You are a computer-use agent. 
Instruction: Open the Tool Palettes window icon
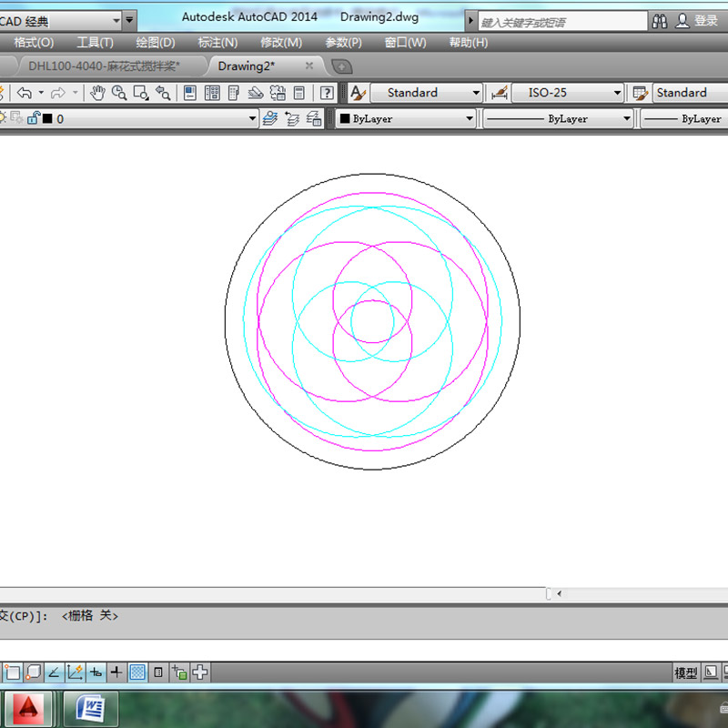(x=234, y=93)
